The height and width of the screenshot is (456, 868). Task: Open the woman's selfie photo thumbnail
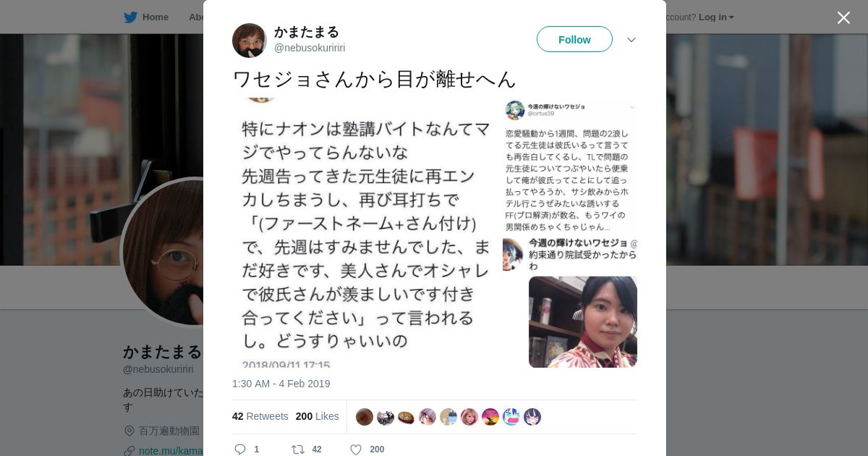[x=583, y=322]
